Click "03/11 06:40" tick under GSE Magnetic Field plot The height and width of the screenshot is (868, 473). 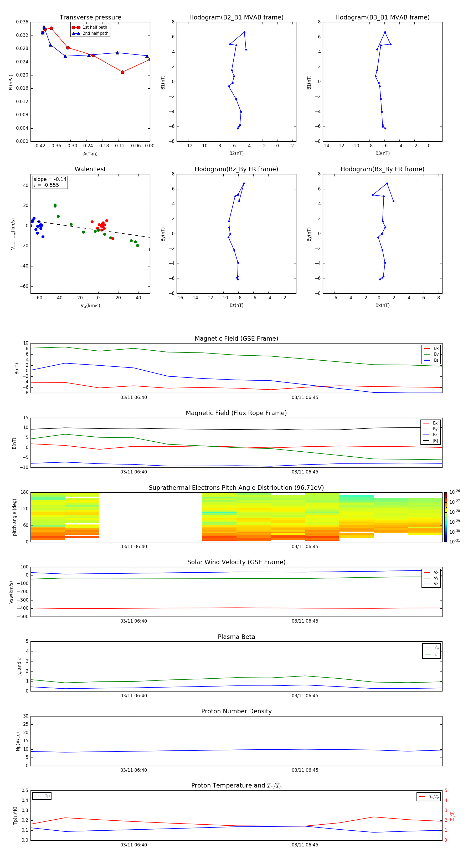(134, 397)
